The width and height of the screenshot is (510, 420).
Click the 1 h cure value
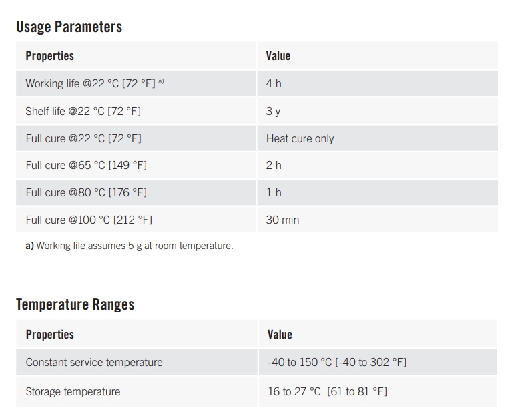click(x=274, y=192)
